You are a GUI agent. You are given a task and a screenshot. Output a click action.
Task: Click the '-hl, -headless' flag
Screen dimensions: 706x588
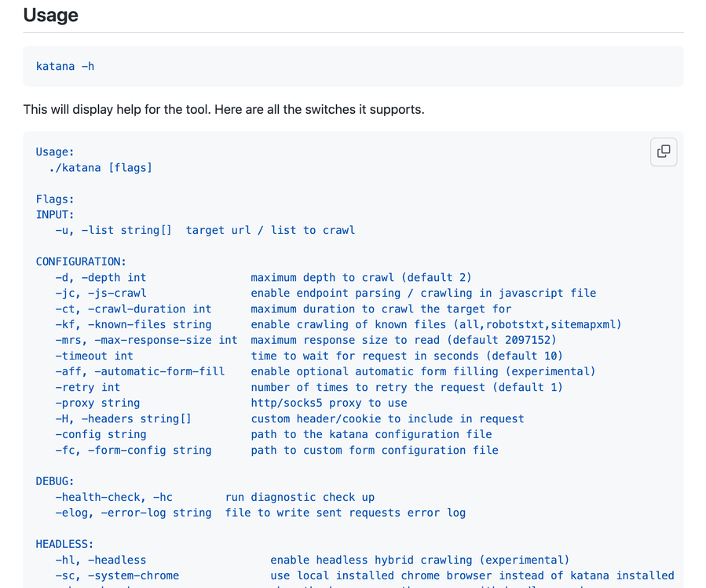pyautogui.click(x=101, y=560)
